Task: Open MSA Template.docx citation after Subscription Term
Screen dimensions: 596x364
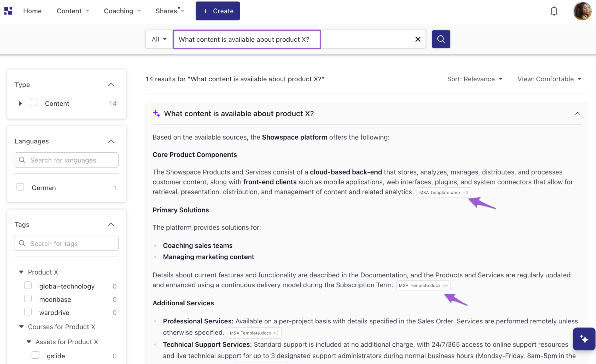Action: click(x=423, y=285)
